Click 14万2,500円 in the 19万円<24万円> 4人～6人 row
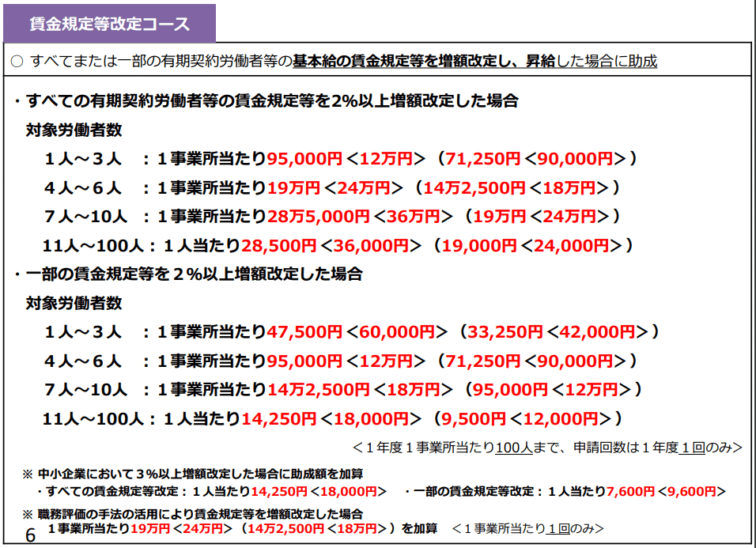The height and width of the screenshot is (548, 756). [x=474, y=187]
